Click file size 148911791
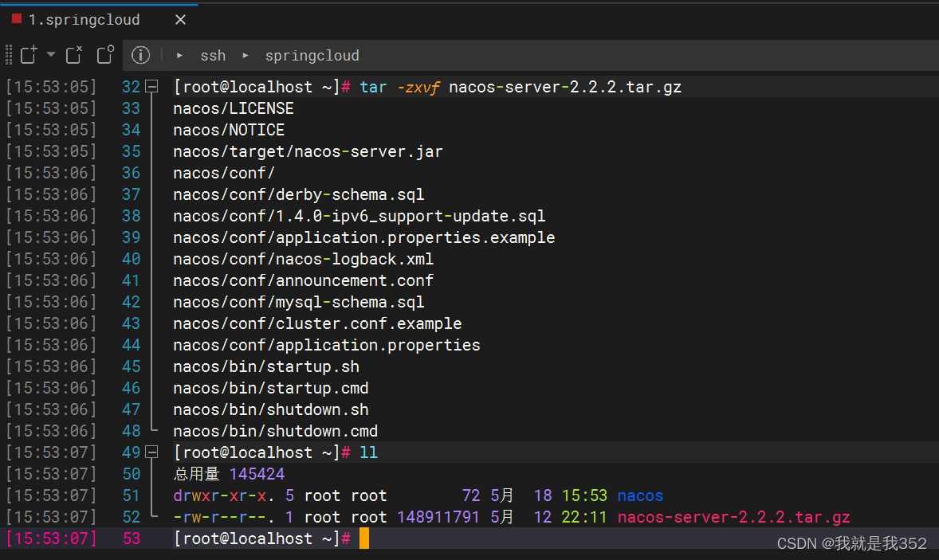The width and height of the screenshot is (939, 560). [x=438, y=518]
